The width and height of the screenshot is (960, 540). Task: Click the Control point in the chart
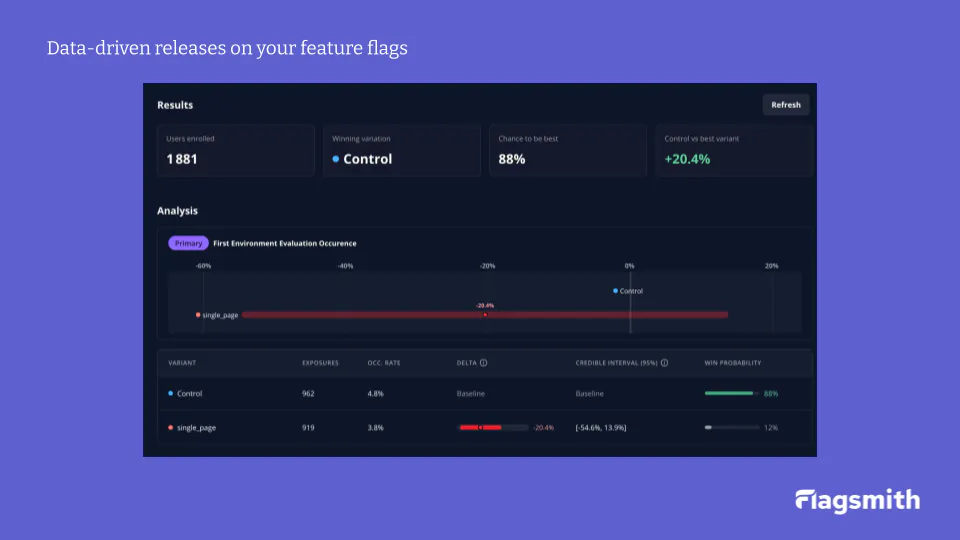615,291
